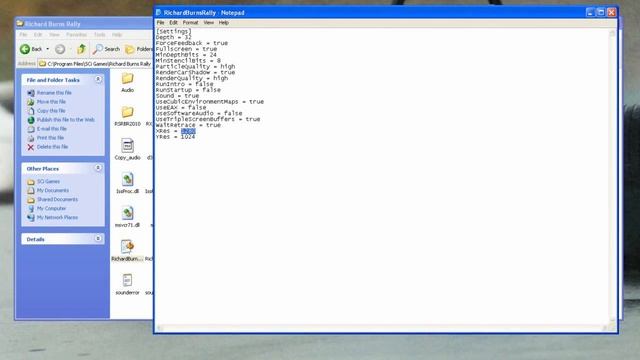Go to My Documents in Other Places
640x360 pixels.
coord(53,190)
